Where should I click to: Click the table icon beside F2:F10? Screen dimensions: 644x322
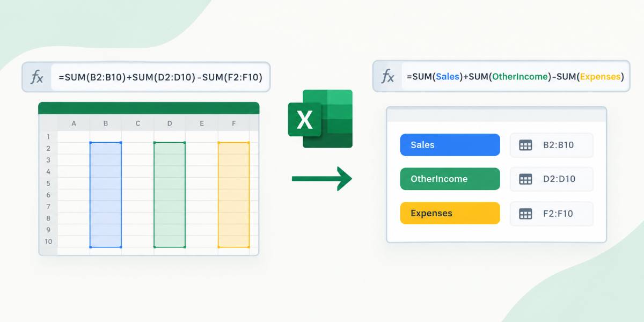[x=525, y=214]
